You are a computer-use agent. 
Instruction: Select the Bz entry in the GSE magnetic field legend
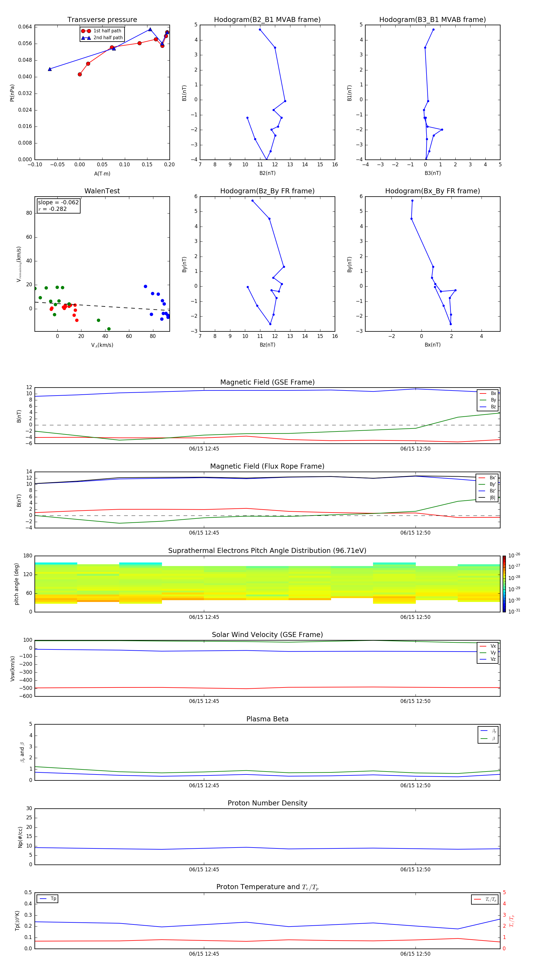pos(488,407)
